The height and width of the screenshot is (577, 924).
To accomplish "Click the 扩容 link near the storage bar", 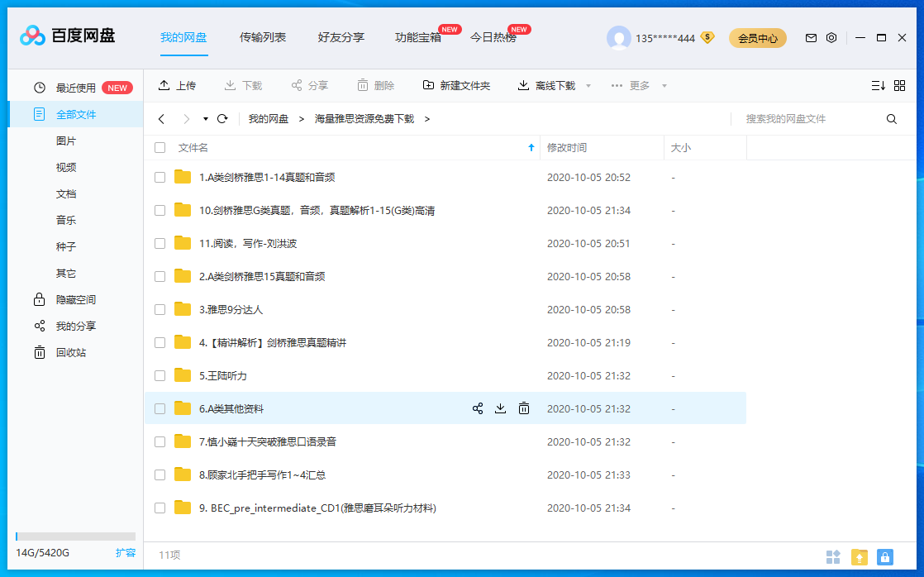I will tap(126, 553).
